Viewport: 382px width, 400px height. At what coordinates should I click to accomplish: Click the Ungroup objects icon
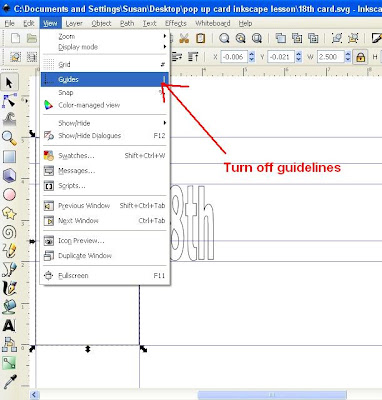353,38
